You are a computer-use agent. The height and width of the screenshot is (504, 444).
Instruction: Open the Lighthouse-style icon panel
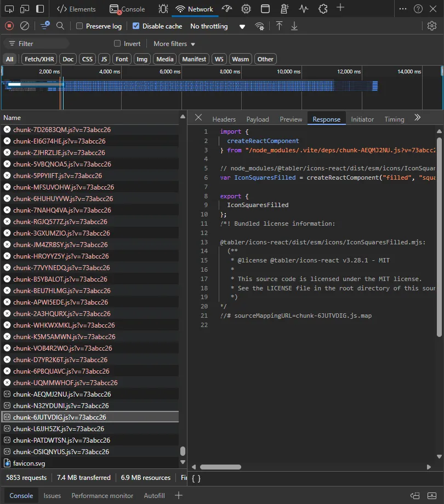pos(284,9)
